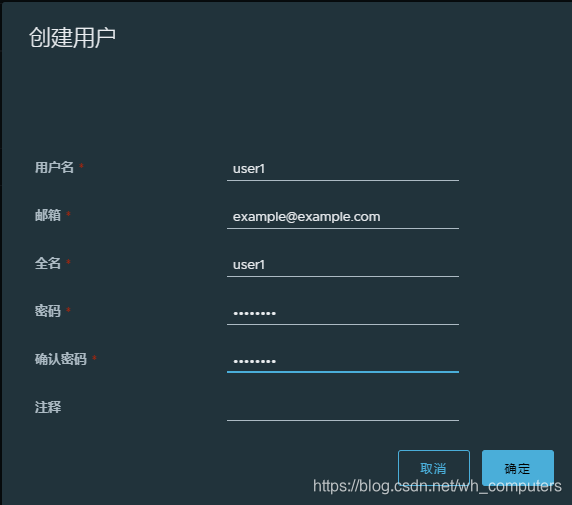Screen dimensions: 572x505
Task: Click the 邮箱 label
Action: [48, 215]
